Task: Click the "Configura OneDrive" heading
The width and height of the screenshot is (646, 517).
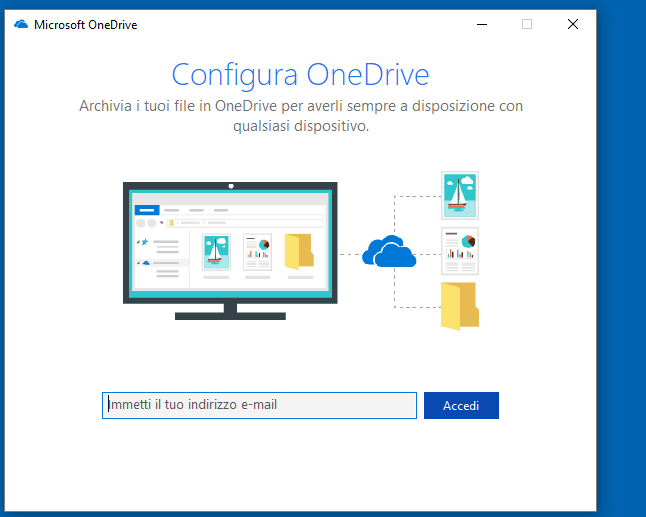Action: pos(300,75)
